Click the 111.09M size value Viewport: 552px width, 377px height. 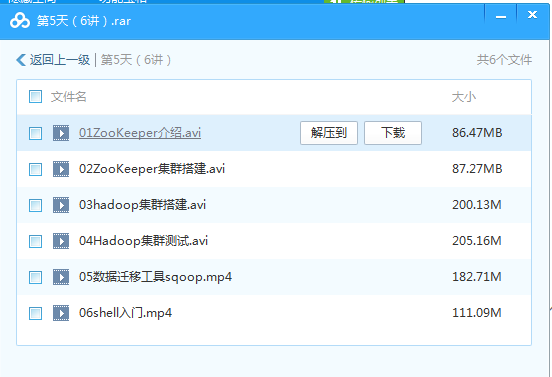(477, 313)
